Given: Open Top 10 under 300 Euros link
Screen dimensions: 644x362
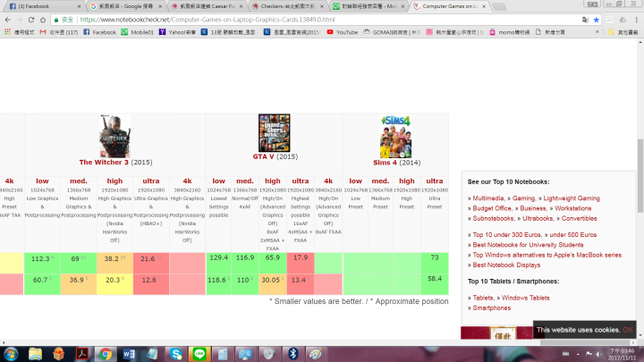Looking at the screenshot, I should pos(507,235).
